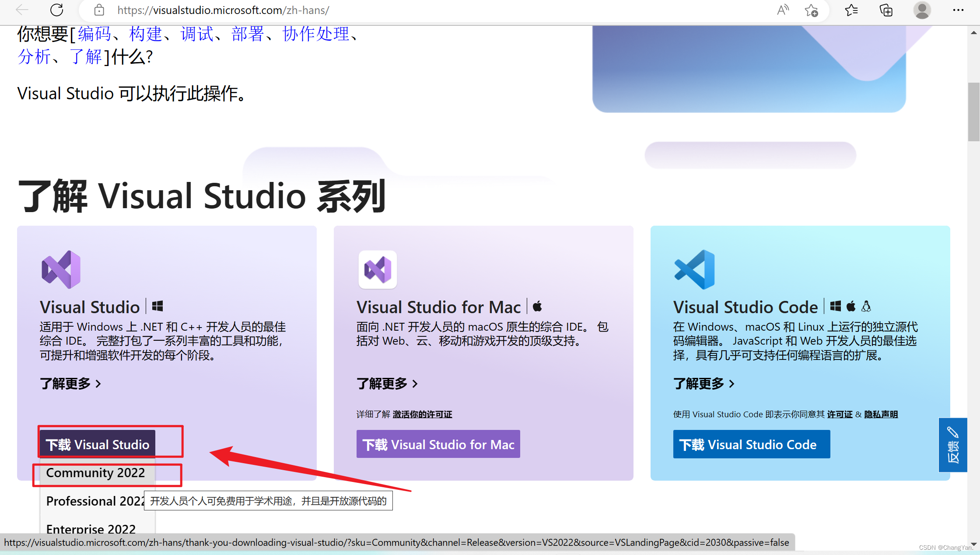Open the 隐私声明 link
This screenshot has width=980, height=555.
click(880, 414)
